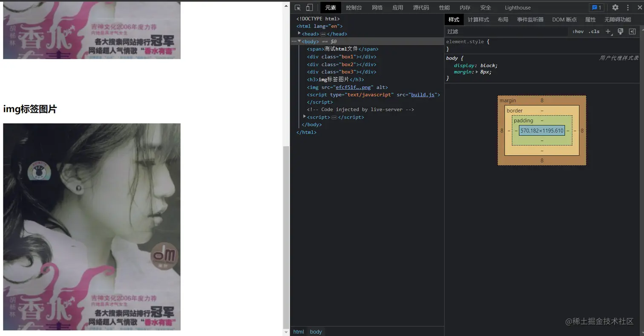Toggle the .cls element classes panel
The image size is (644, 336).
coord(594,32)
